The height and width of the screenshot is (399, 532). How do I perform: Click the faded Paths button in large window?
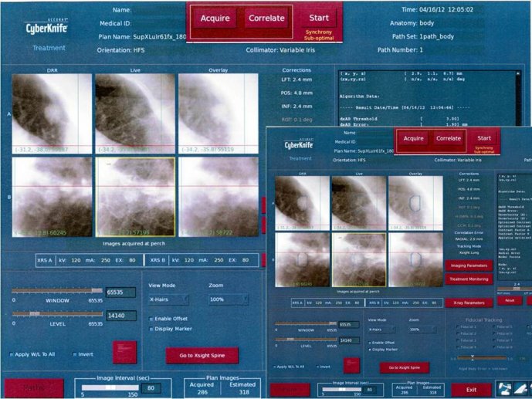(x=34, y=387)
